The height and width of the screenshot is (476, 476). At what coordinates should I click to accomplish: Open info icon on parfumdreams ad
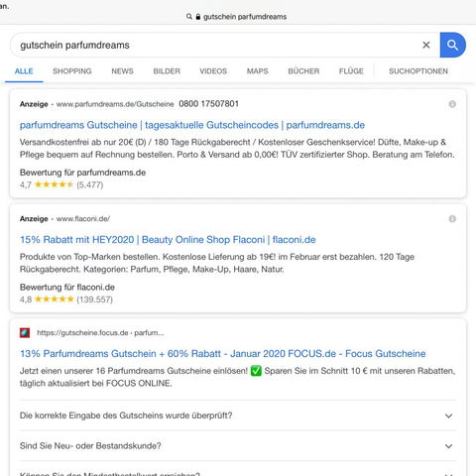click(x=452, y=104)
